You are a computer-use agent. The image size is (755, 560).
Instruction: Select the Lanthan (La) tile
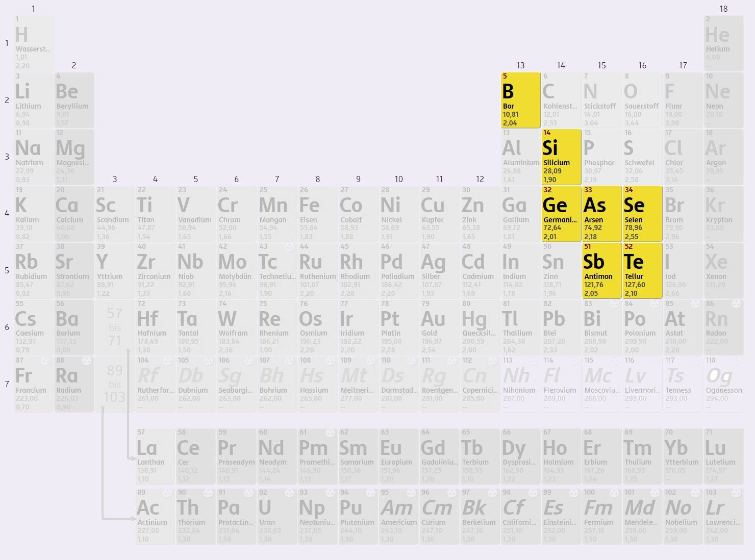tap(156, 456)
